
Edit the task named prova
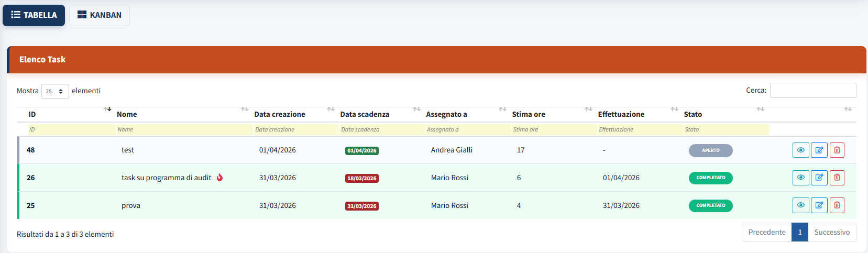pyautogui.click(x=819, y=205)
